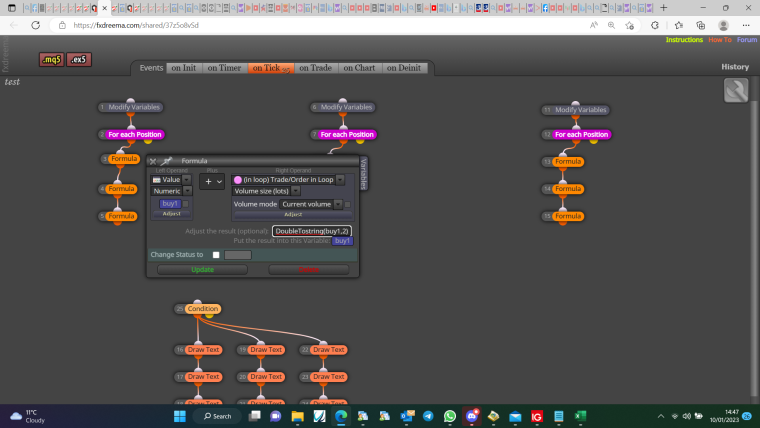Image resolution: width=760 pixels, height=428 pixels.
Task: Open IG app from the taskbar
Action: tap(537, 416)
